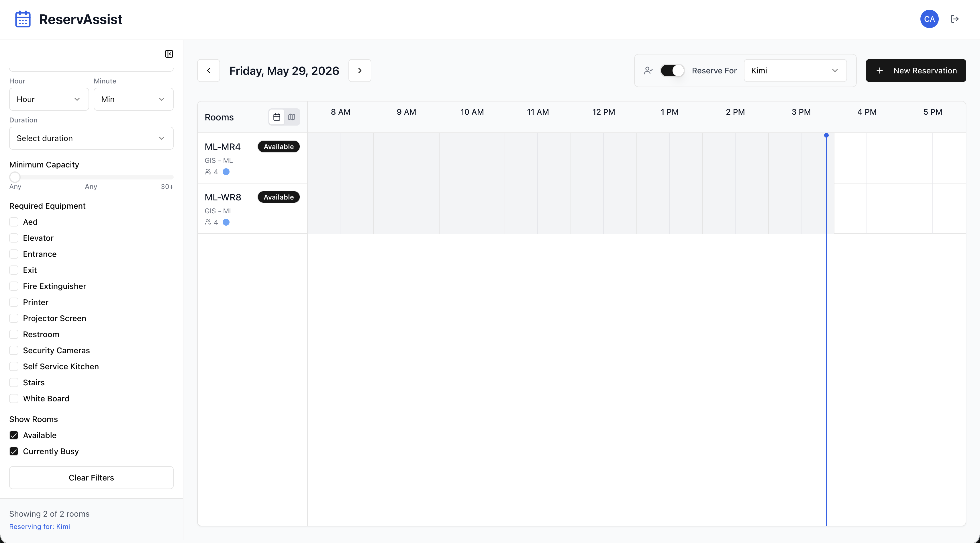Image resolution: width=980 pixels, height=543 pixels.
Task: Open the Select duration dropdown
Action: pyautogui.click(x=91, y=138)
